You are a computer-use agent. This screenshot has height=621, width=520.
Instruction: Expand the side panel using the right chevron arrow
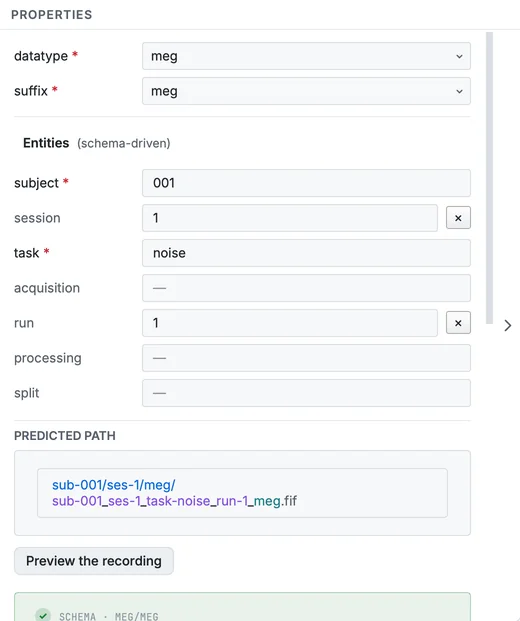pos(508,326)
